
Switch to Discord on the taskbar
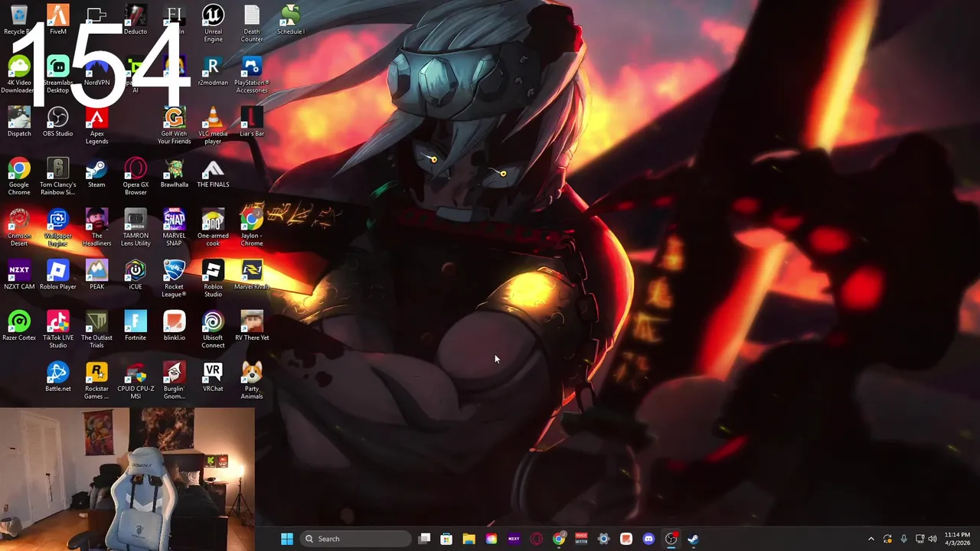point(648,539)
